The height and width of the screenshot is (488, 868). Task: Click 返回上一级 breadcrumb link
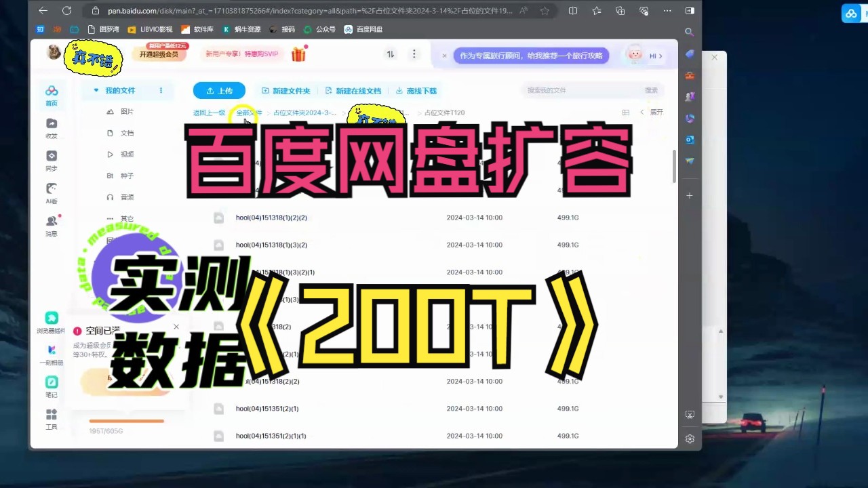click(209, 113)
